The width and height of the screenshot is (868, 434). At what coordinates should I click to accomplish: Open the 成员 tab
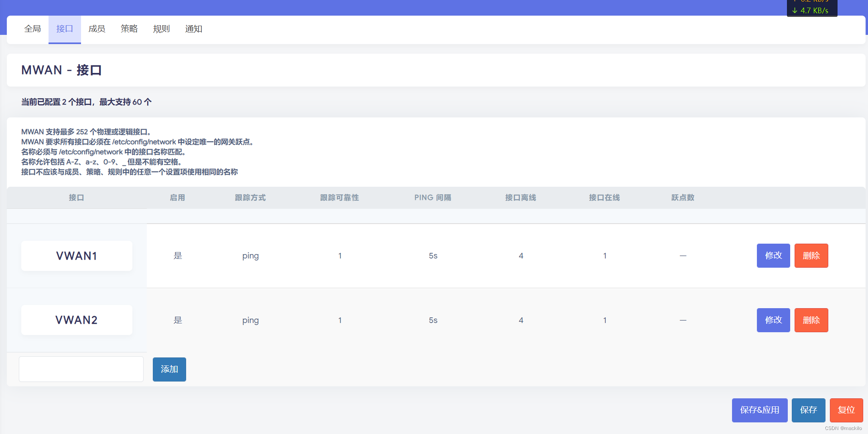point(97,29)
